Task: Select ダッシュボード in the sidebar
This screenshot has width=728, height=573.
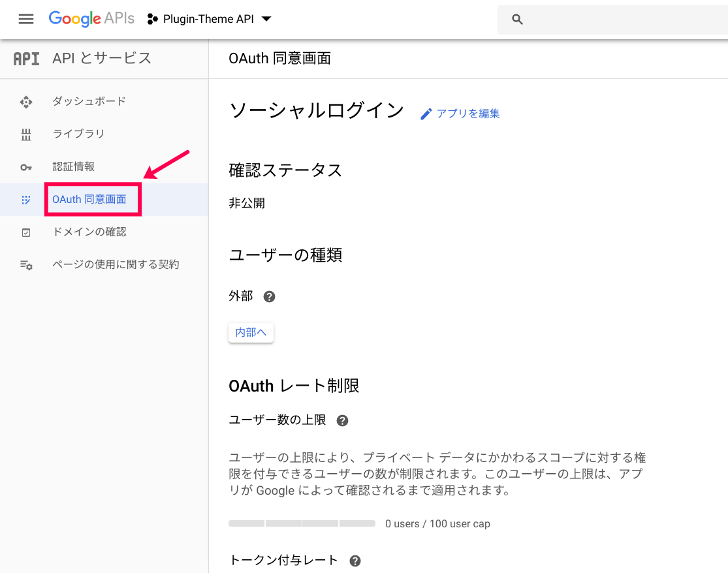Action: click(89, 101)
